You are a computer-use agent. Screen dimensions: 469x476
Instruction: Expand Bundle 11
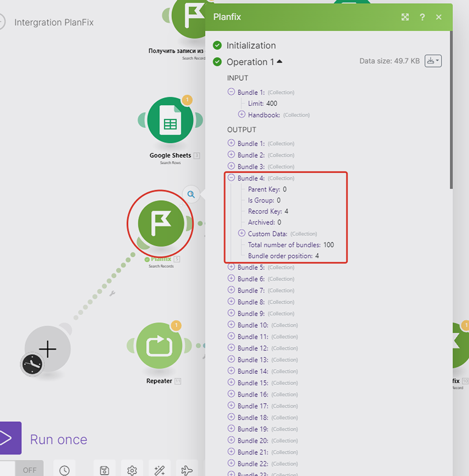(x=231, y=336)
